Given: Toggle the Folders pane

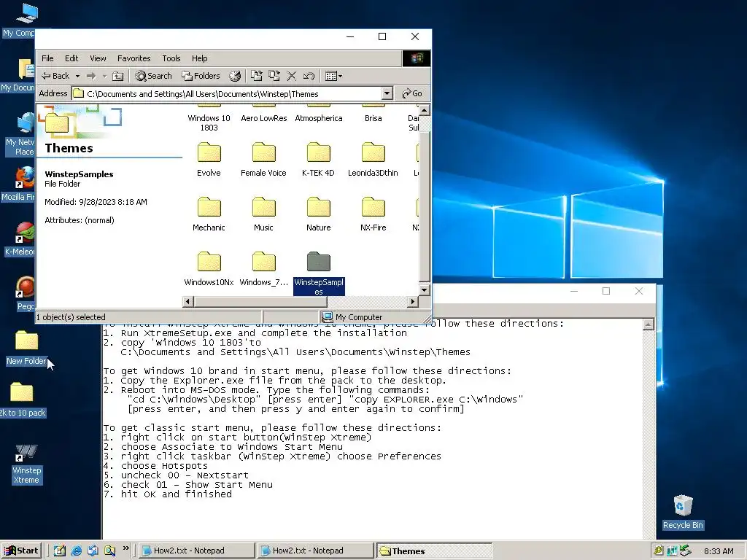Looking at the screenshot, I should pos(201,76).
